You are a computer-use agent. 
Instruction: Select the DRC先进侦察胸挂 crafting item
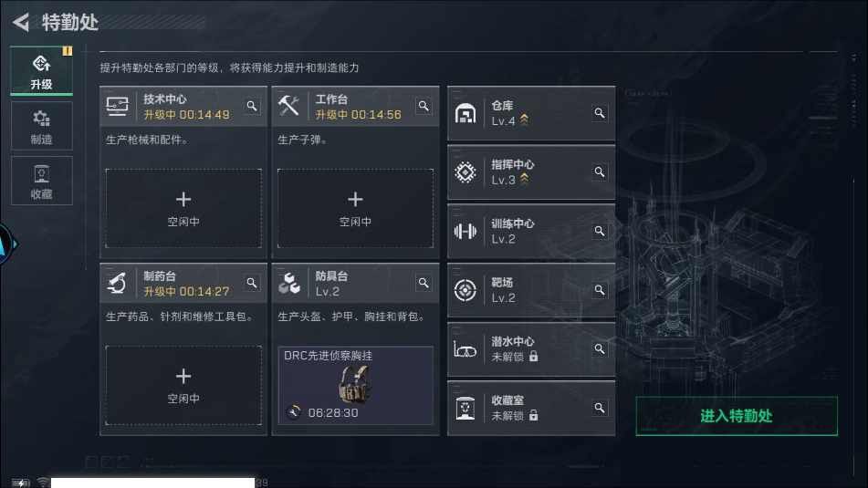coord(355,385)
